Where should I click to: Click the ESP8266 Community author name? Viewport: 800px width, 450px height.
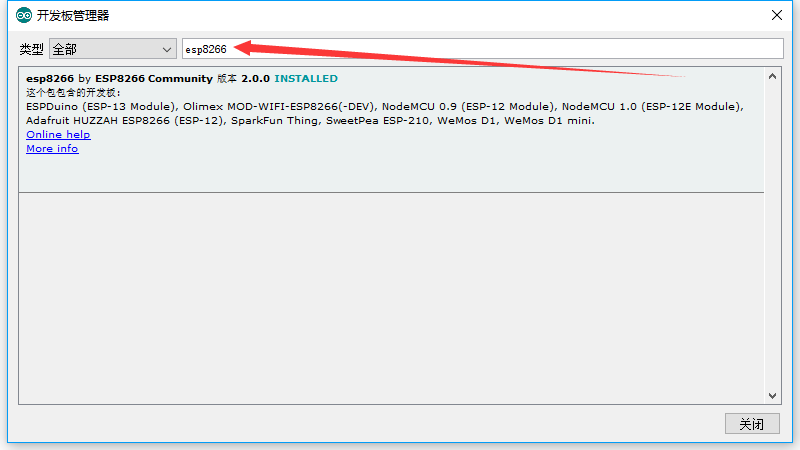(x=154, y=78)
